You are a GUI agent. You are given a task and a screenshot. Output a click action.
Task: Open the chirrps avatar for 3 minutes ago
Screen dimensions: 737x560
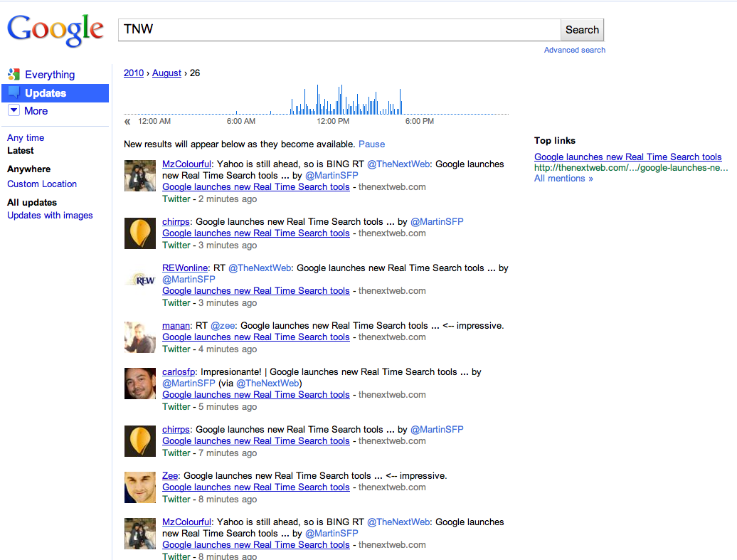(140, 233)
